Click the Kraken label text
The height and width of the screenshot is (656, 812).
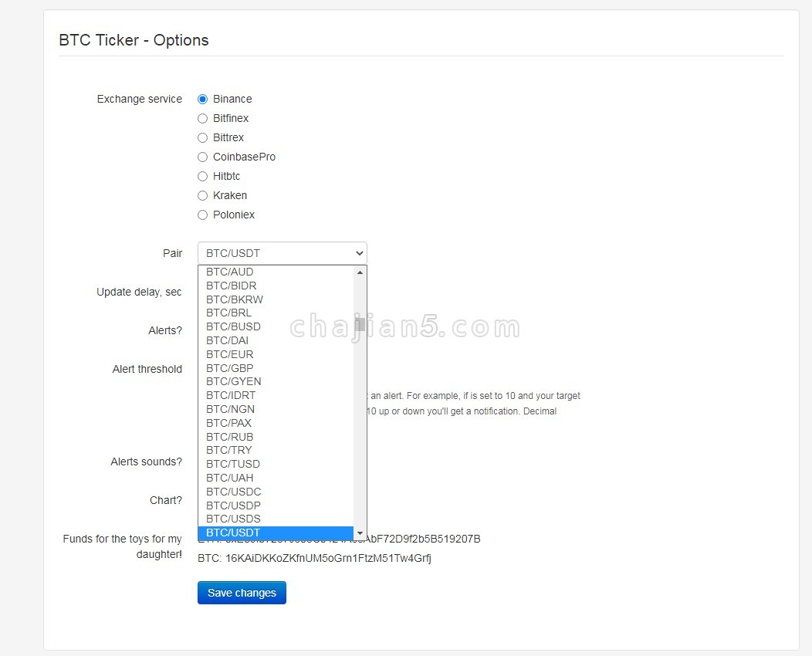(x=230, y=196)
